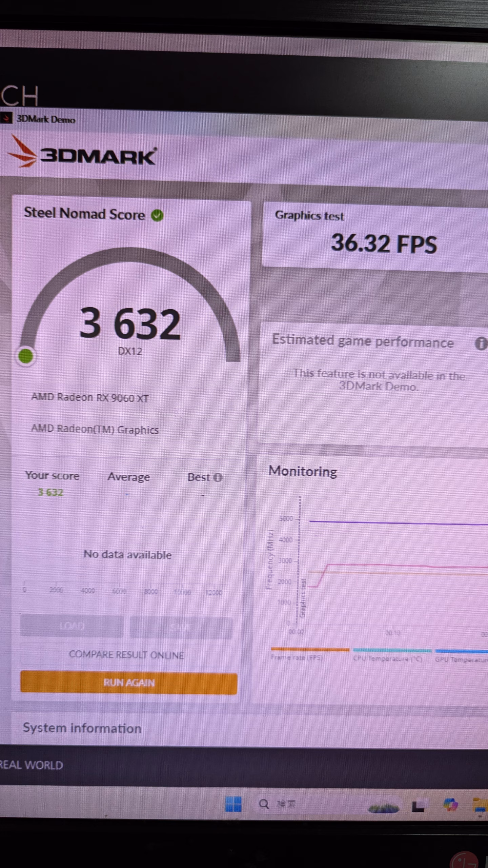Click the Steel Nomad Score title
Image resolution: width=488 pixels, height=868 pixels.
tap(84, 214)
